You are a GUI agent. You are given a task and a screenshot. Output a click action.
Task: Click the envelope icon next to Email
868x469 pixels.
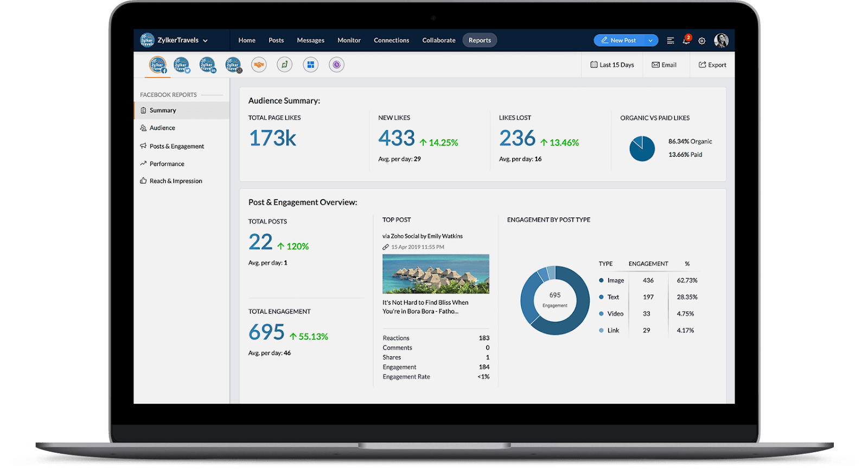655,65
